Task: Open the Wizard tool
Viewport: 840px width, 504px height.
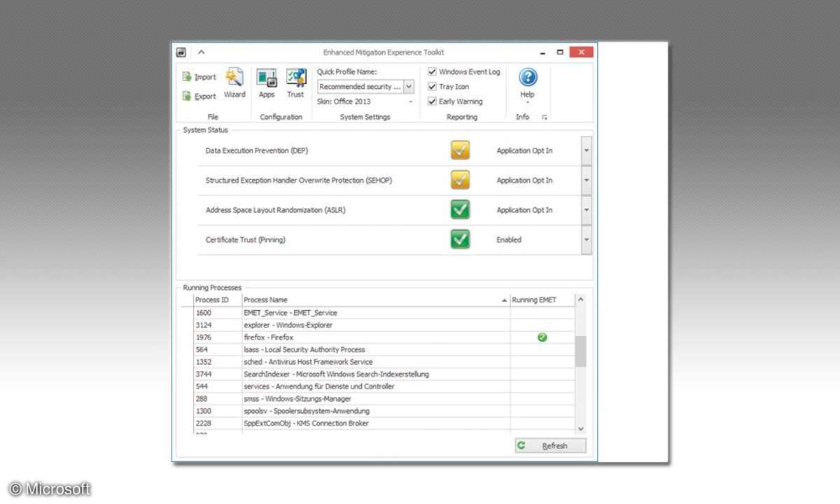Action: click(234, 83)
